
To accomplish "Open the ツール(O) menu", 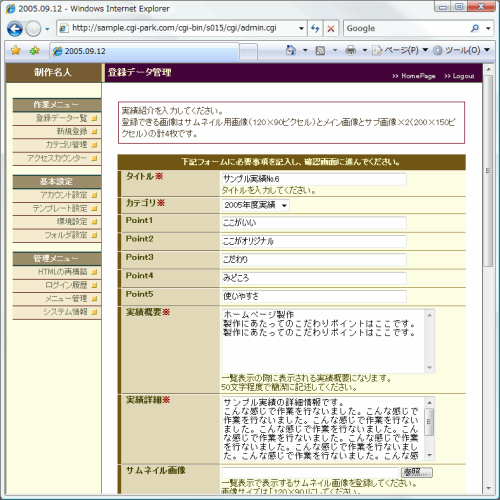I will [462, 50].
